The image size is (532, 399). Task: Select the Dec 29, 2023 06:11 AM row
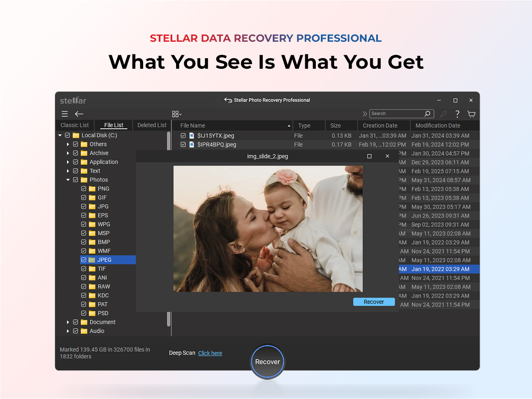pos(439,162)
